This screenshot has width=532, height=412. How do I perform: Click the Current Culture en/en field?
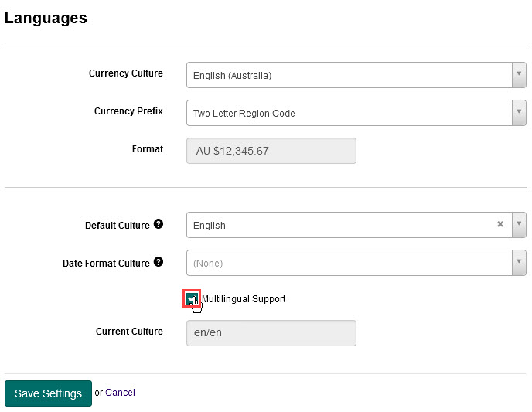point(271,333)
